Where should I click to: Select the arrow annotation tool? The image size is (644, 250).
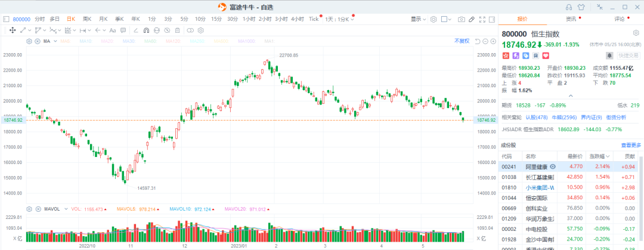(98, 30)
